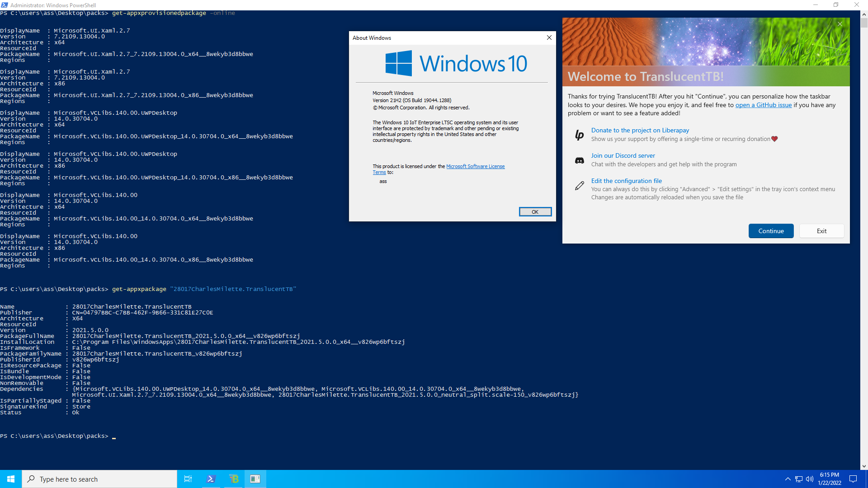Viewport: 868px width, 488px height.
Task: Expand hidden system tray icons chevron
Action: [x=787, y=479]
